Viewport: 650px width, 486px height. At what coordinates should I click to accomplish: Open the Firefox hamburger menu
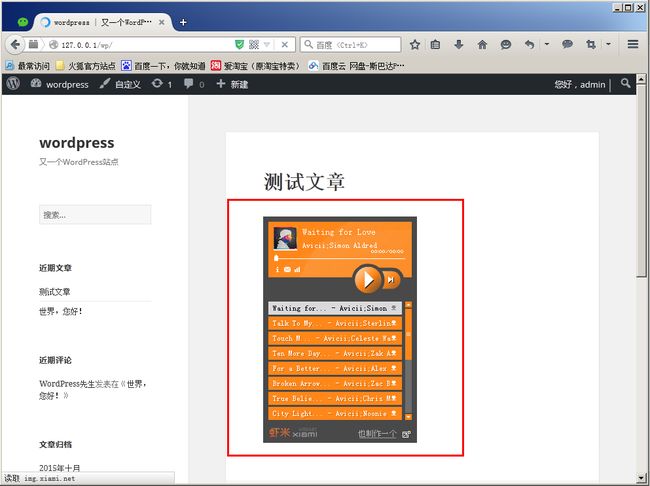[633, 44]
